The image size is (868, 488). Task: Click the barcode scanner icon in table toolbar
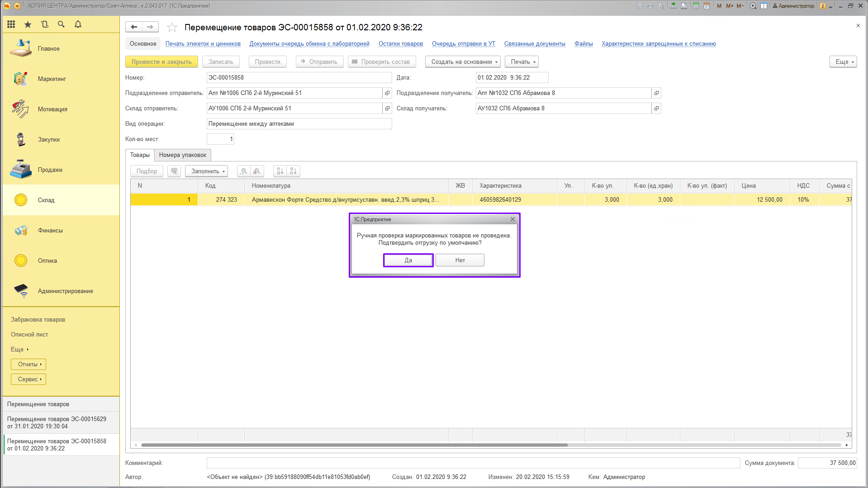[174, 171]
